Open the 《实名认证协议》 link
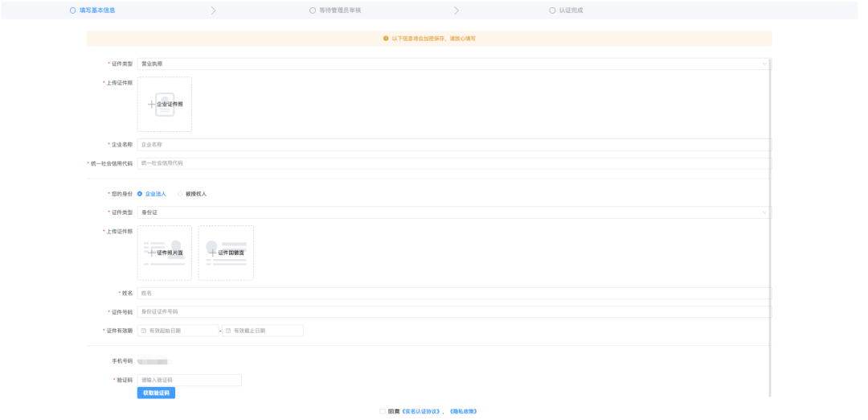Image resolution: width=868 pixels, height=420 pixels. pos(422,411)
